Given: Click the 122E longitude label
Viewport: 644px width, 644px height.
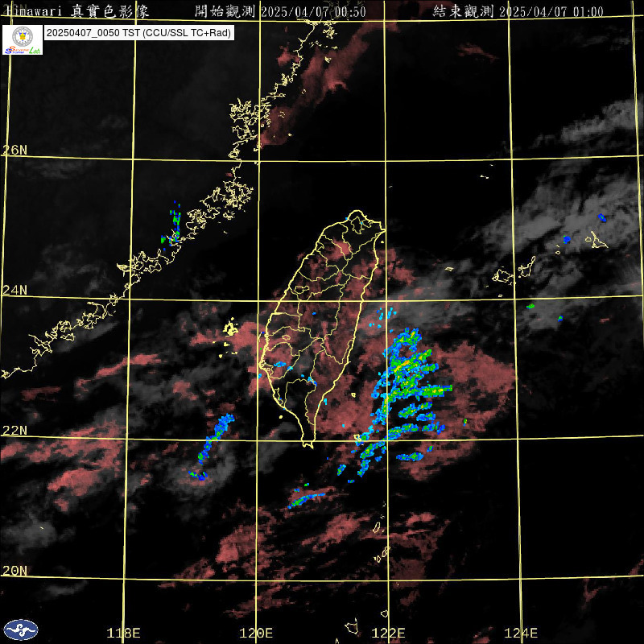Looking at the screenshot, I should [389, 633].
